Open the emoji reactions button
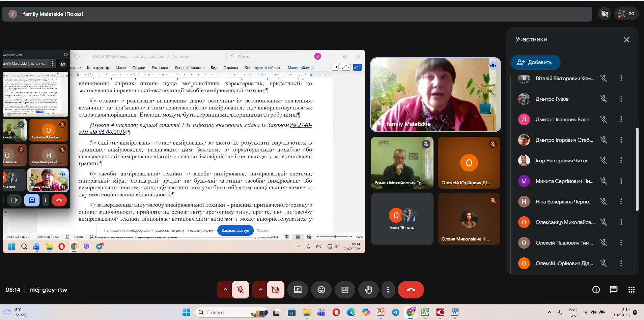644x320 pixels. (321, 290)
